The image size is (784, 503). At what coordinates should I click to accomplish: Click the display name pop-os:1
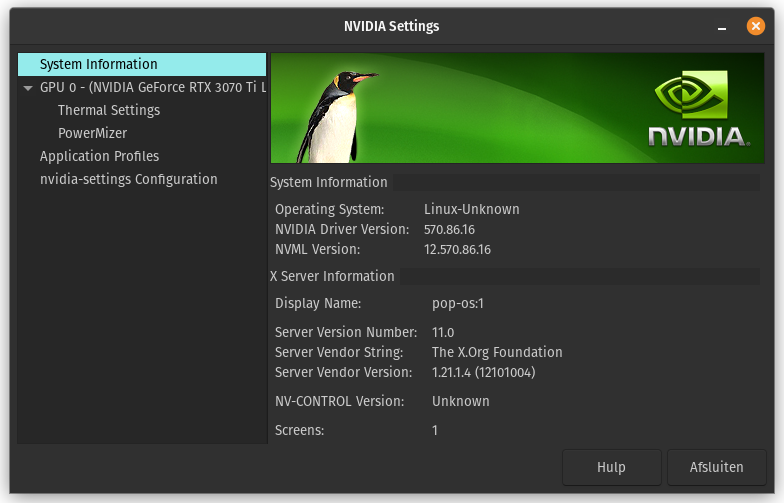458,304
